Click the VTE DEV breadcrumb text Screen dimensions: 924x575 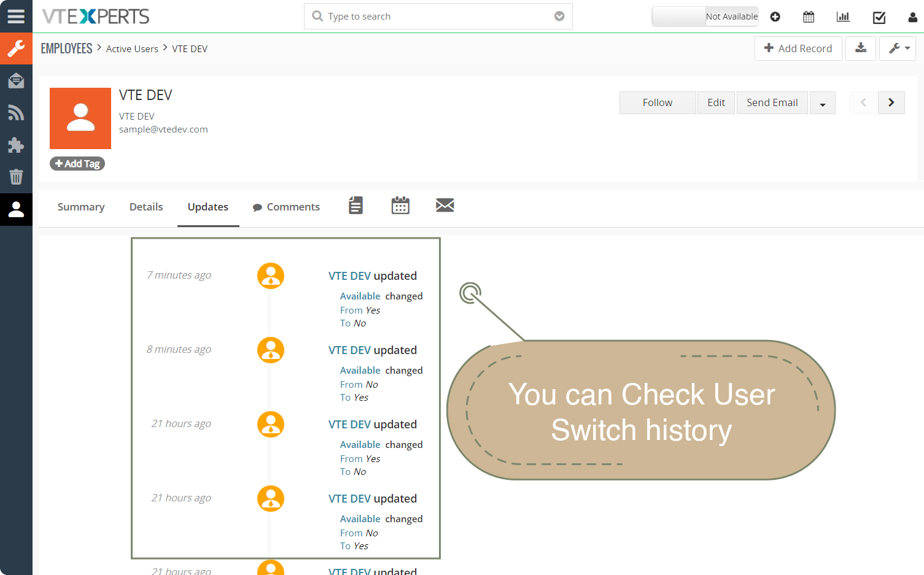coord(190,48)
